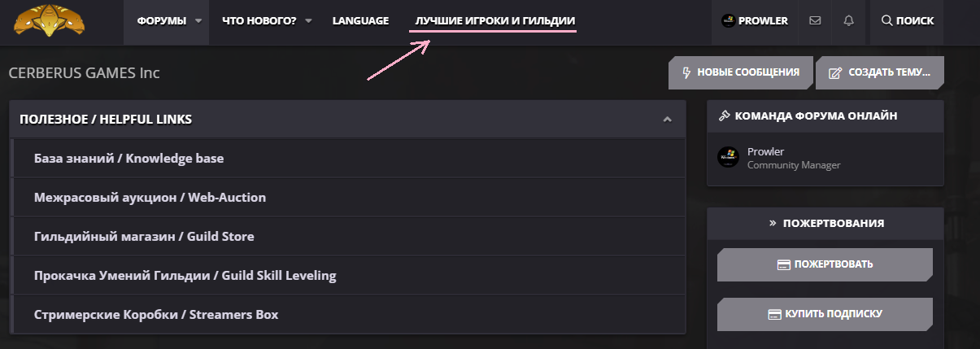Viewport: 980px width, 349px height.
Task: Click the КУПИТЬ ПОДПИСКУ button
Action: pyautogui.click(x=825, y=313)
